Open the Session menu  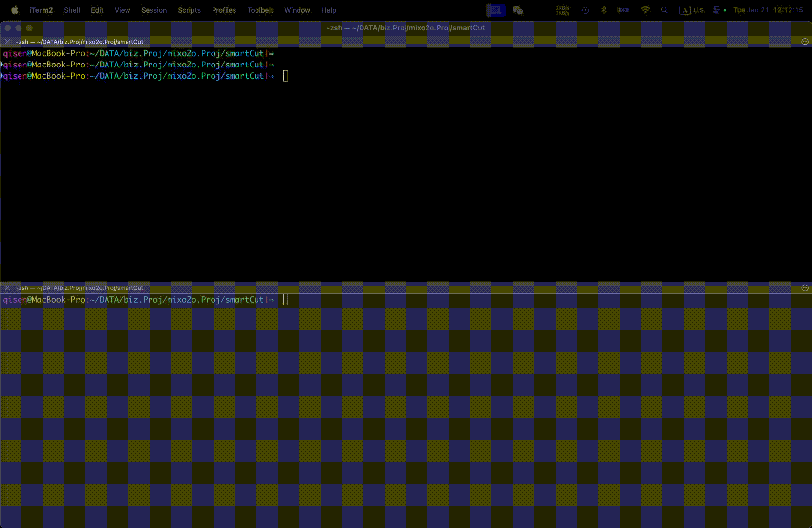point(154,10)
